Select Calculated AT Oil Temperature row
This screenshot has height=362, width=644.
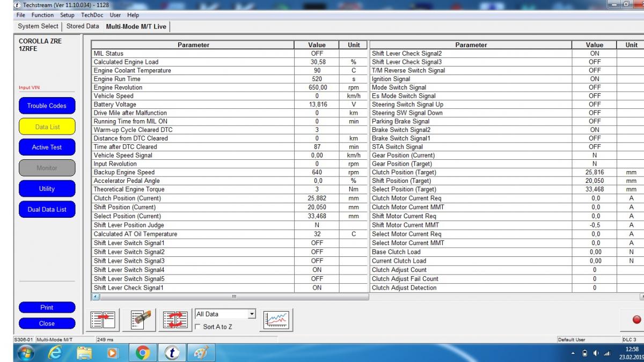pos(230,234)
